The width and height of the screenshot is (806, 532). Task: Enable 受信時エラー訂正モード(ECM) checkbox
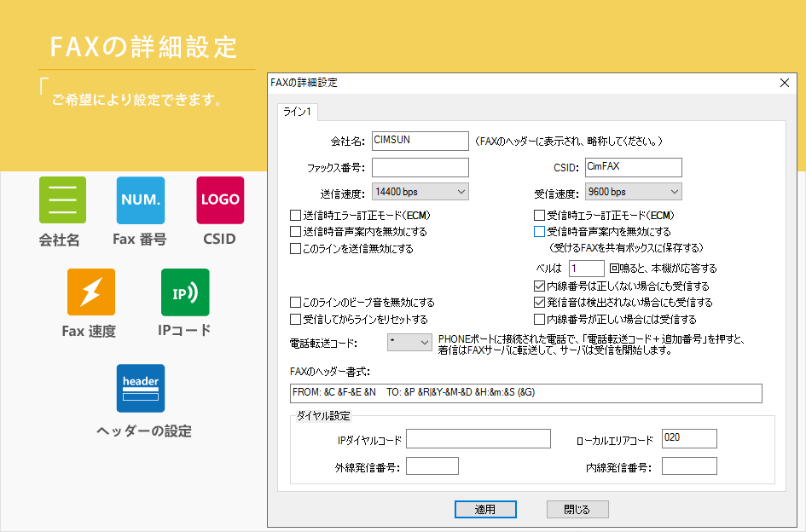[539, 215]
